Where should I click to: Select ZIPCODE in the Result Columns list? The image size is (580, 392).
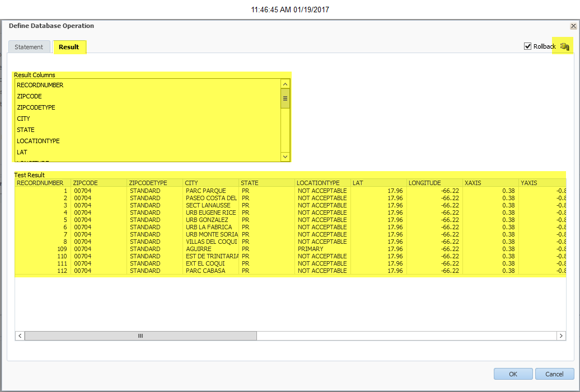click(x=28, y=96)
